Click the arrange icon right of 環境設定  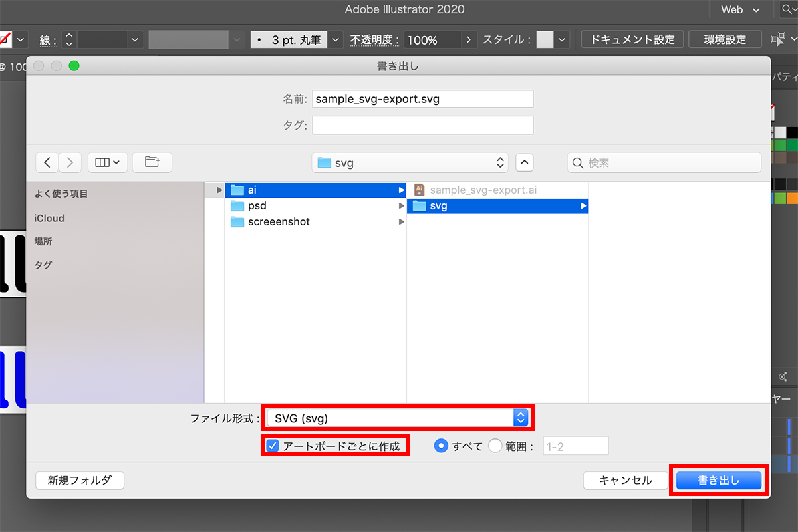777,39
